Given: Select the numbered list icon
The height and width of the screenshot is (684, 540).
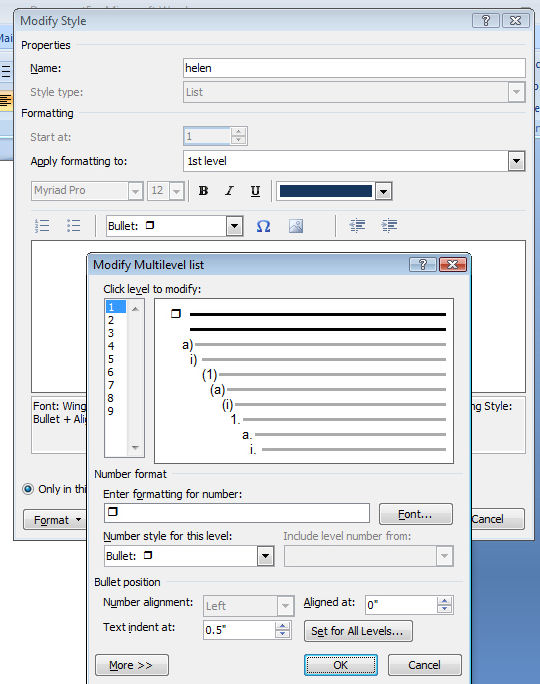Looking at the screenshot, I should [x=42, y=226].
